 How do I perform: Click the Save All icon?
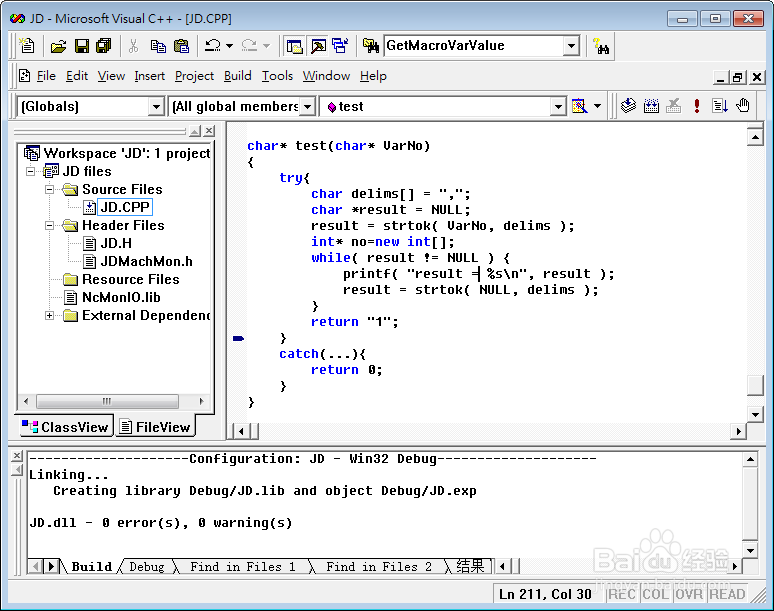[104, 46]
